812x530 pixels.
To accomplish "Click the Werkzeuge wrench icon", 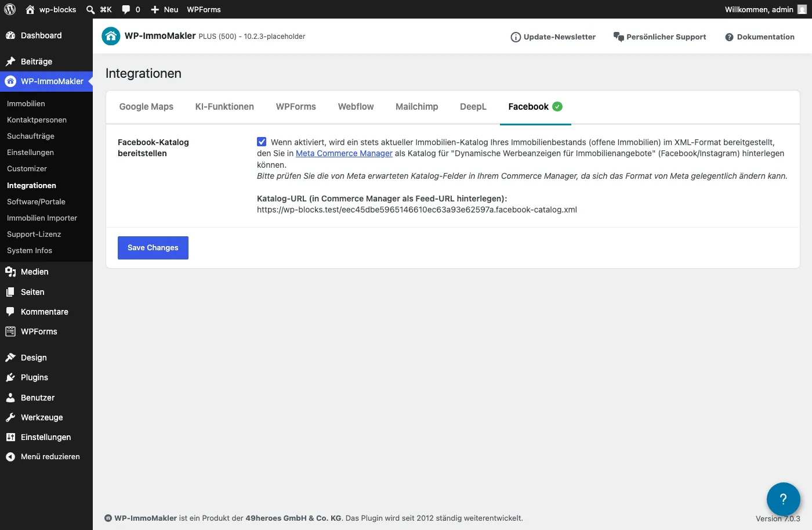I will (x=10, y=417).
